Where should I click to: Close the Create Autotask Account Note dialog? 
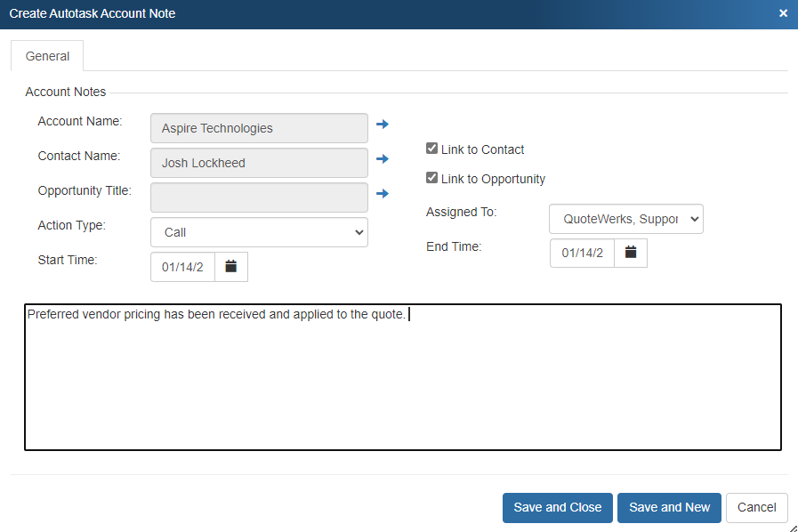pyautogui.click(x=783, y=13)
